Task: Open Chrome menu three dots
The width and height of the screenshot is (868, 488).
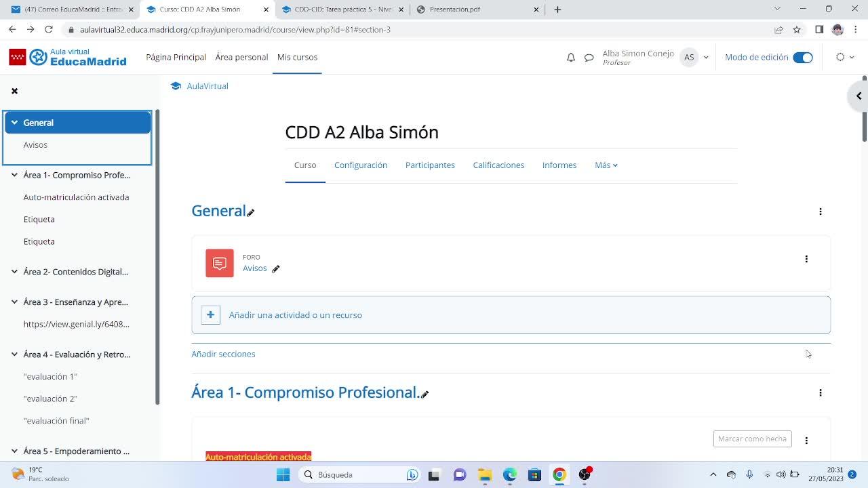Action: tap(856, 30)
